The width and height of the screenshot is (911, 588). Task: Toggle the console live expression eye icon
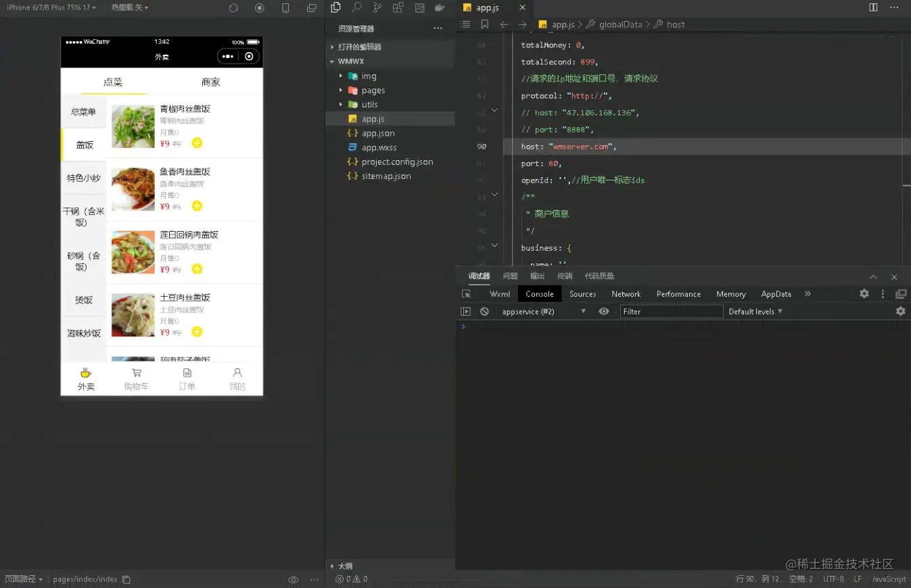[x=604, y=312]
